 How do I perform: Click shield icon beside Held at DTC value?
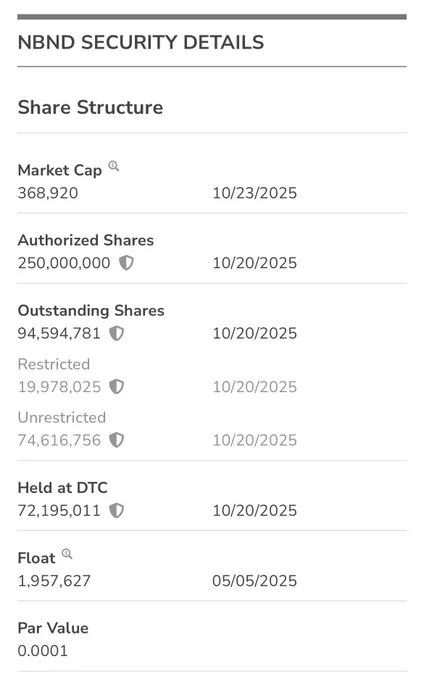tap(116, 510)
